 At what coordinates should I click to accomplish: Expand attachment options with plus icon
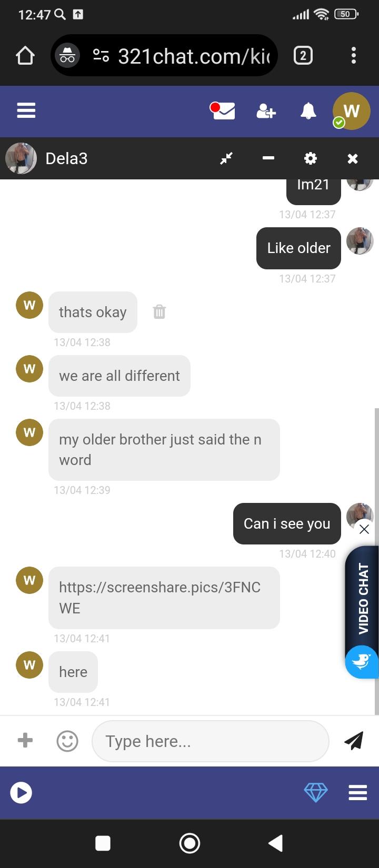coord(25,740)
